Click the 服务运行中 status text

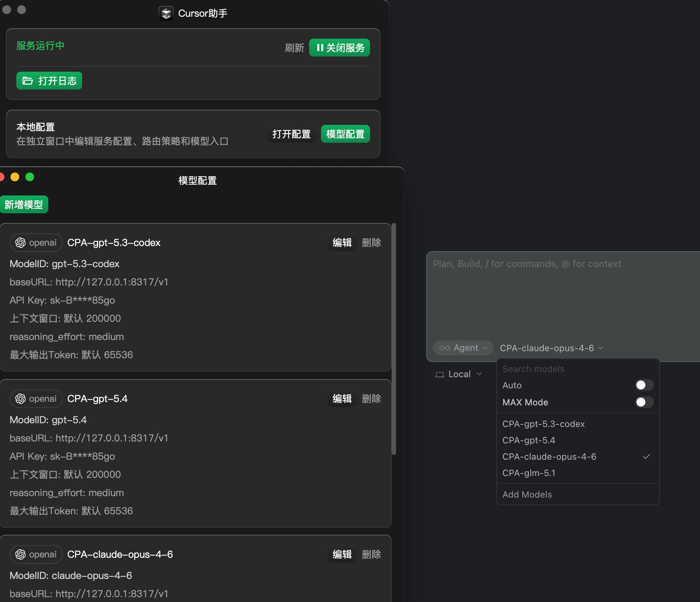pyautogui.click(x=40, y=46)
